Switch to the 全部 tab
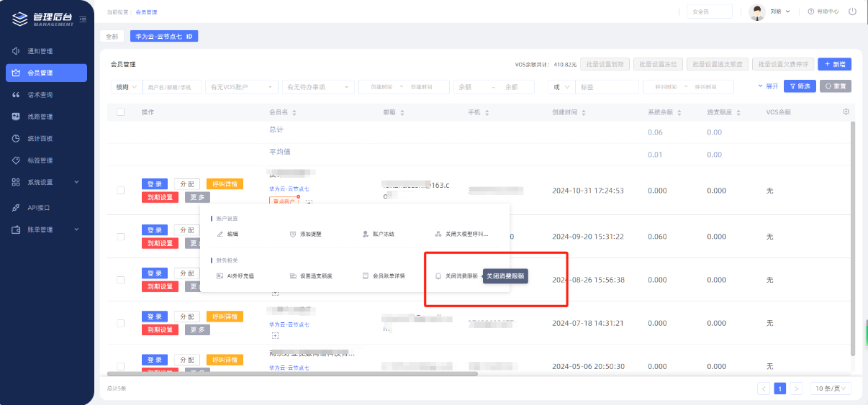Viewport: 868px width, 405px height. coord(112,36)
